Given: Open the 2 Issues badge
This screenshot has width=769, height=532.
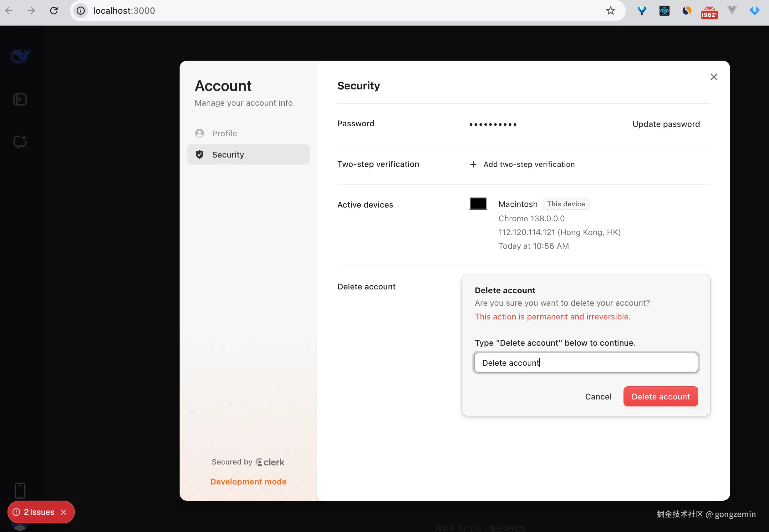Looking at the screenshot, I should click(39, 512).
